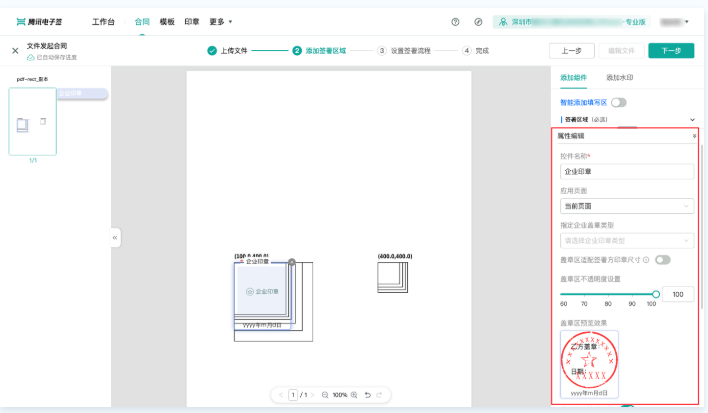The image size is (708, 413).
Task: Collapse the 签署区域 (必填) section chevron
Action: click(x=692, y=120)
